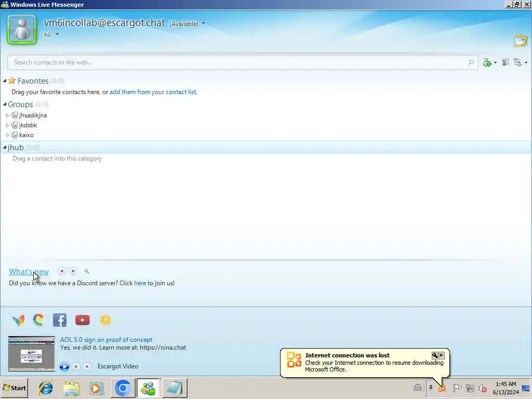Open Windows Media Player on taskbar
Screen dimensions: 532x399
[x=96, y=388]
